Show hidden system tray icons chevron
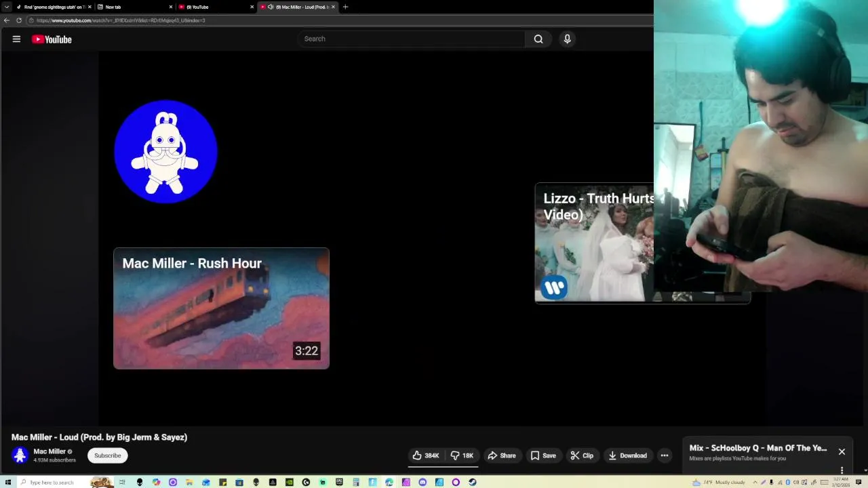This screenshot has height=488, width=868. tap(755, 483)
